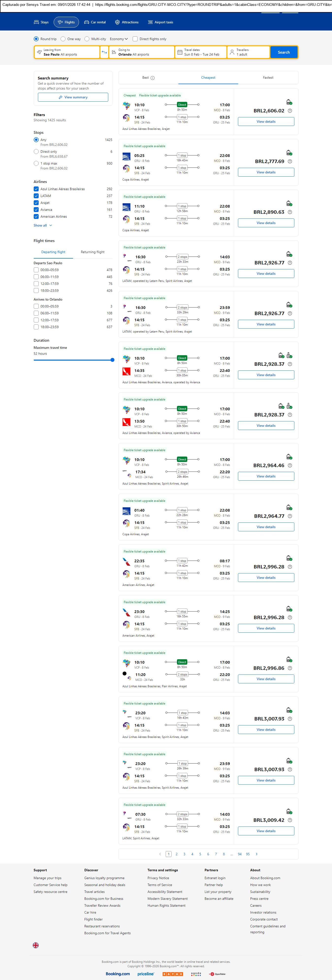This screenshot has height=980, width=332.
Task: Click the Airport taxis icon in the header
Action: click(x=150, y=22)
